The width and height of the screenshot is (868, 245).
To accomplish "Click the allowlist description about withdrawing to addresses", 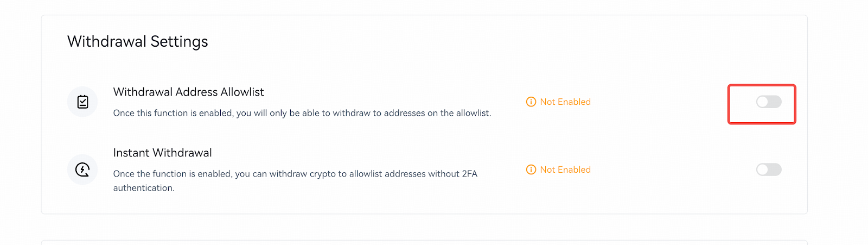I will (302, 113).
